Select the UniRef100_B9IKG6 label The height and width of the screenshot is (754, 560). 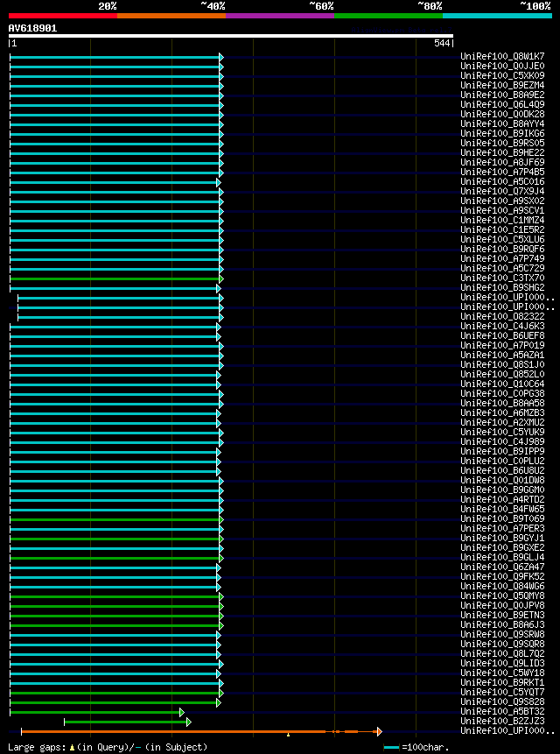pos(502,133)
